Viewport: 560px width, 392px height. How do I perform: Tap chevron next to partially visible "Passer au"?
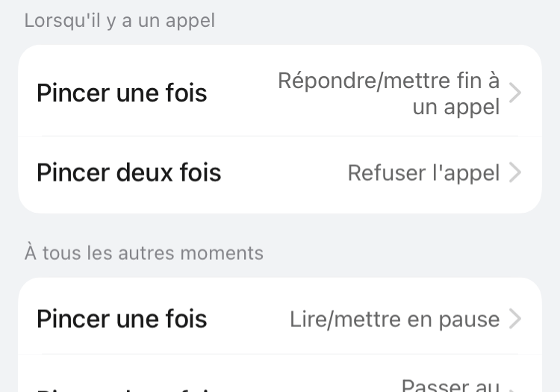(515, 388)
